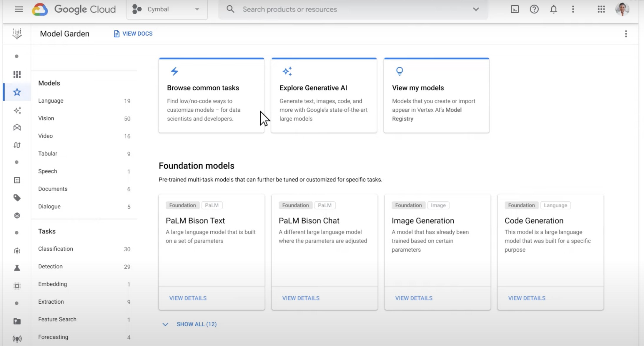This screenshot has height=346, width=644.
Task: Filter by Classification task
Action: (x=56, y=249)
